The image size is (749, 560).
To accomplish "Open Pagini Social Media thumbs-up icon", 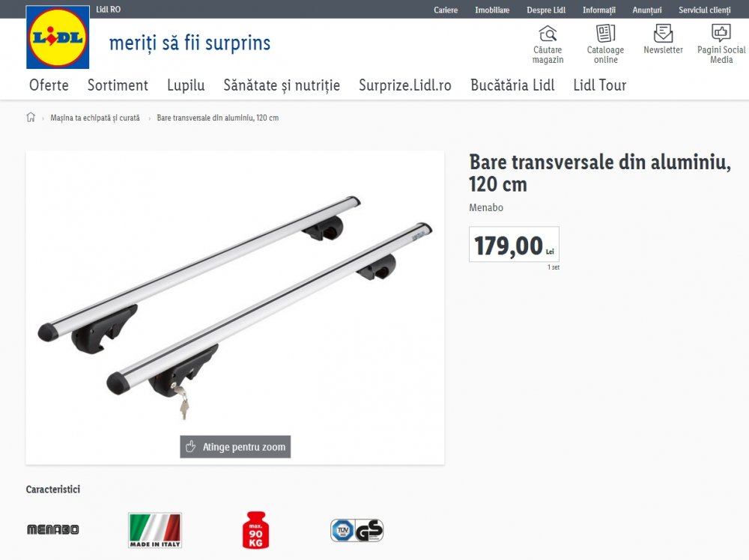I will click(x=721, y=33).
